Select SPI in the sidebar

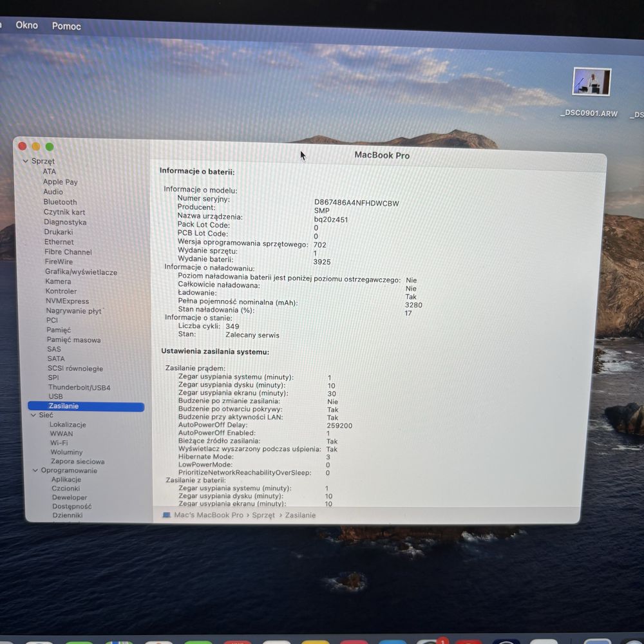pyautogui.click(x=53, y=377)
